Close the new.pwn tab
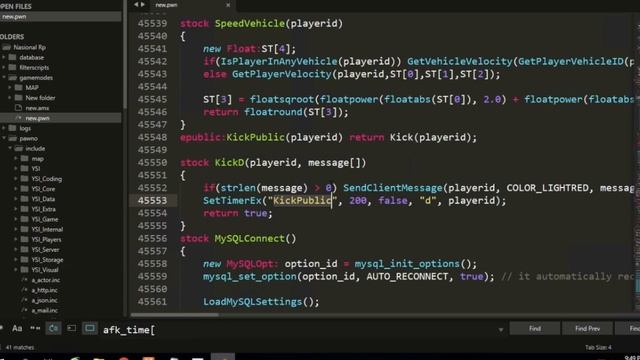Image resolution: width=640 pixels, height=360 pixels. coord(228,5)
